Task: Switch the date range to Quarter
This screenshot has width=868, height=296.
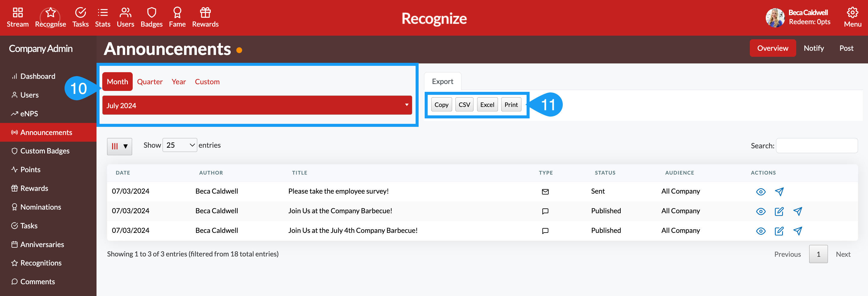Action: click(x=150, y=81)
